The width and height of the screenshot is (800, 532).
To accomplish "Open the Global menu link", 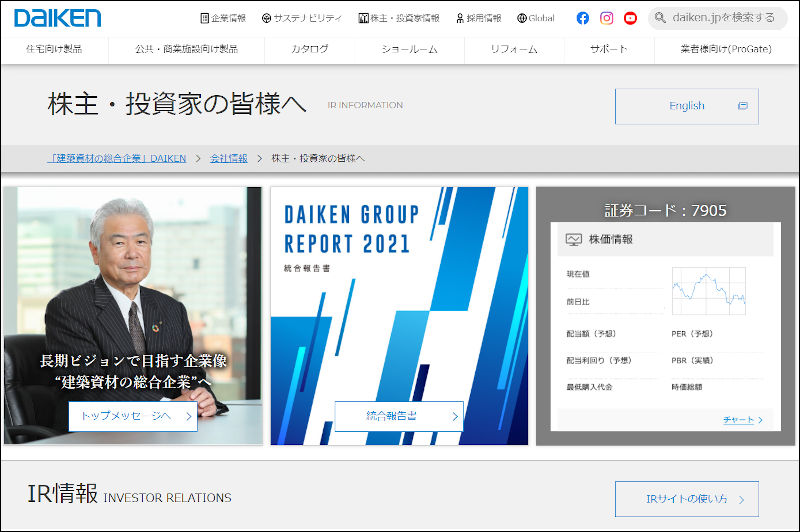I will coord(536,18).
